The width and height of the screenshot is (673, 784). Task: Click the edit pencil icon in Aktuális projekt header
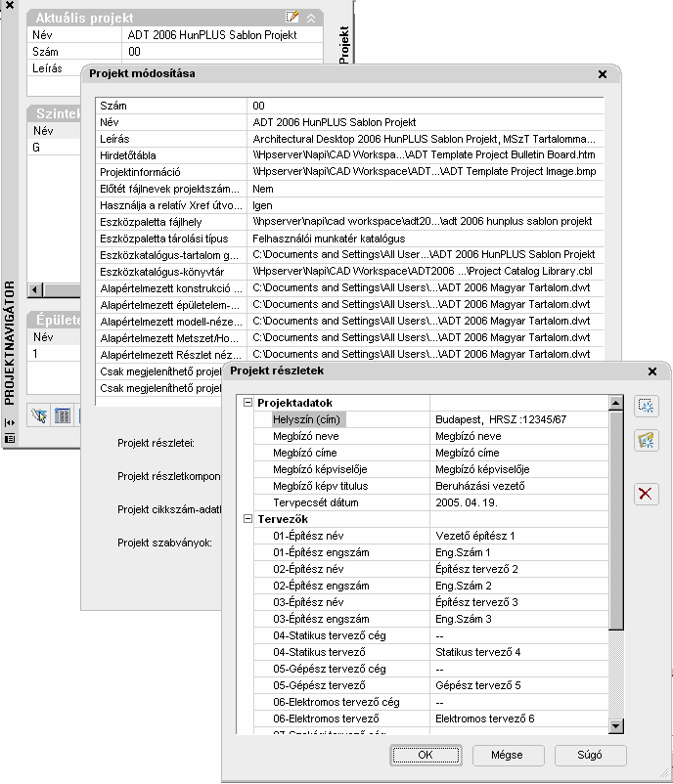(292, 17)
